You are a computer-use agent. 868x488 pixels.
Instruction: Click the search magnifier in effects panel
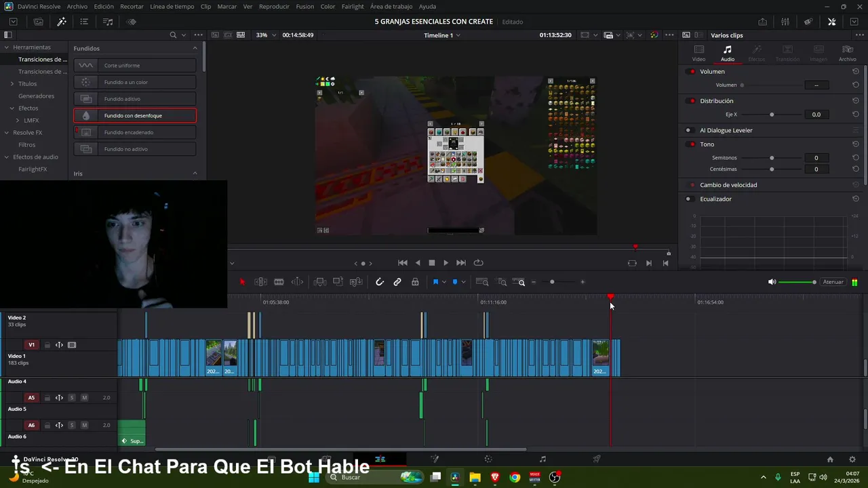(173, 35)
